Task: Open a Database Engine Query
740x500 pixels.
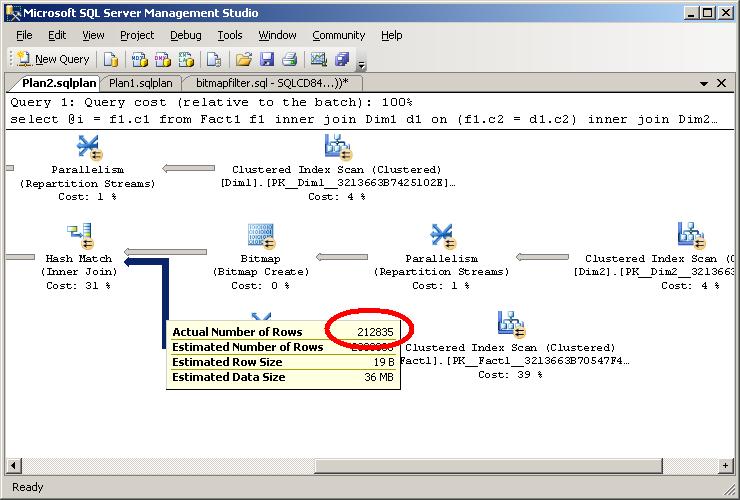Action: point(111,59)
